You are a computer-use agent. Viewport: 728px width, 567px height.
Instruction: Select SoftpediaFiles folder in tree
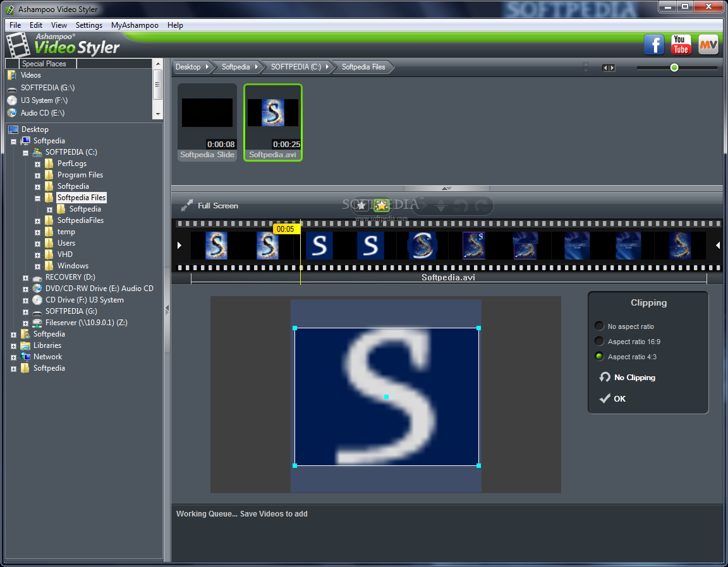[x=80, y=220]
